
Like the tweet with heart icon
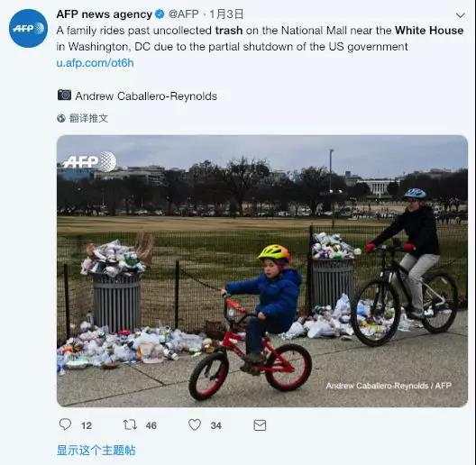pos(195,424)
